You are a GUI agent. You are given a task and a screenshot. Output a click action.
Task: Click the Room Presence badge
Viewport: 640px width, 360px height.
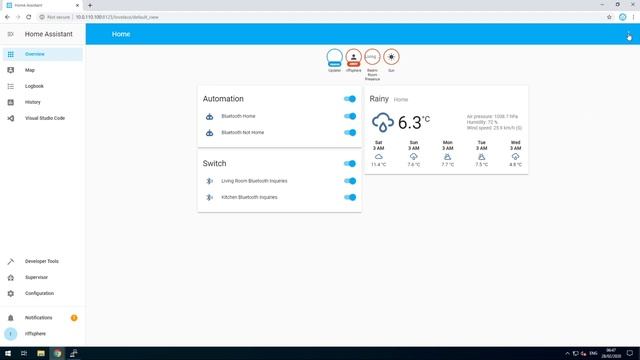click(x=372, y=57)
